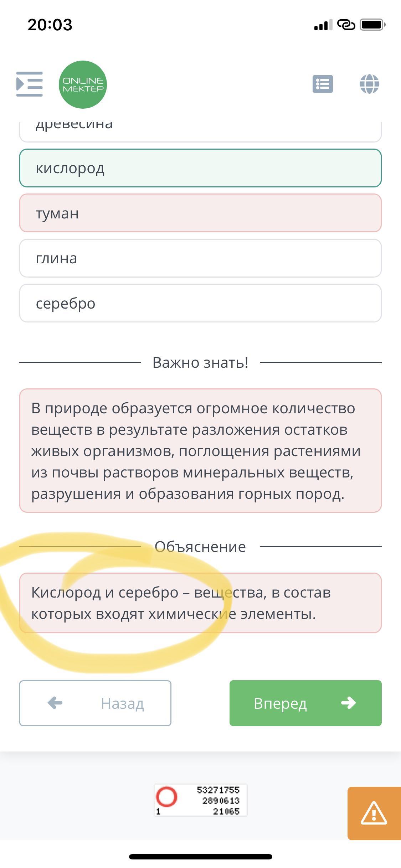Open the sidebar menu icon
Image resolution: width=401 pixels, height=868 pixels.
click(x=30, y=84)
